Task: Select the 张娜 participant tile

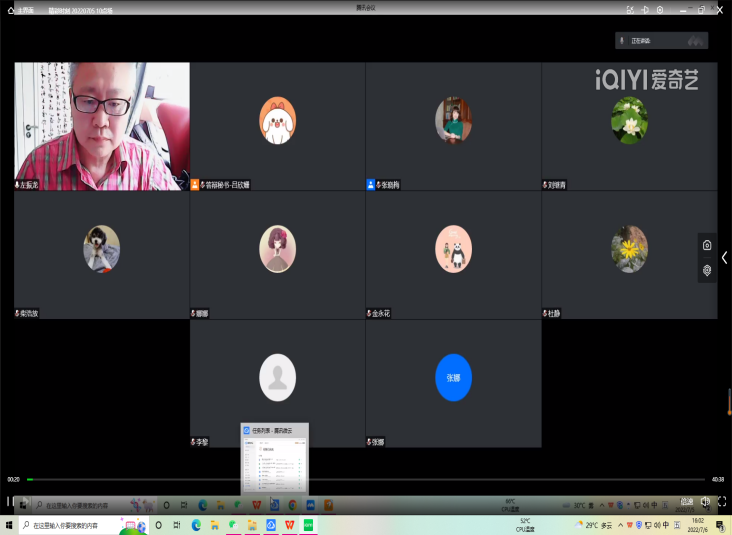Action: pyautogui.click(x=453, y=383)
